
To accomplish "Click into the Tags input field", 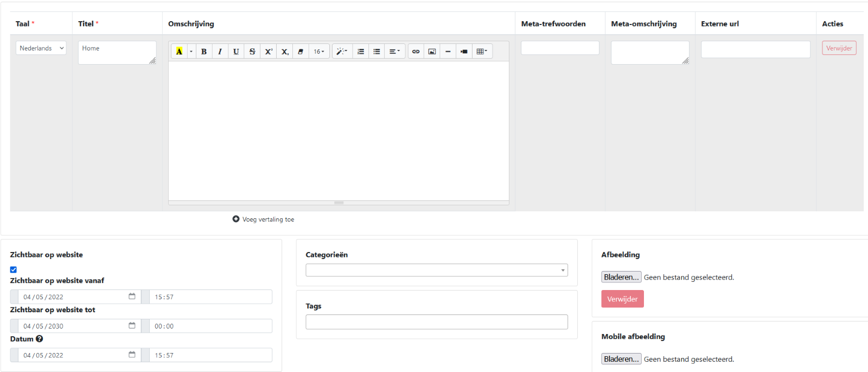I will [x=437, y=322].
